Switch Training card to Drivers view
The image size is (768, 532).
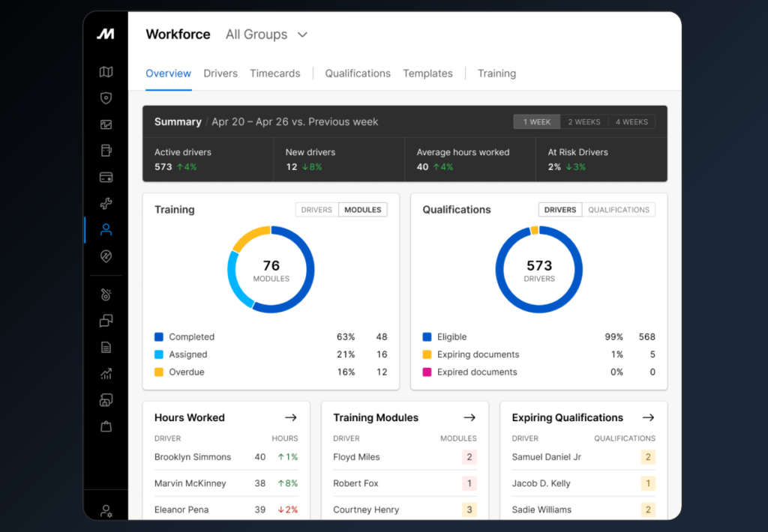point(316,210)
